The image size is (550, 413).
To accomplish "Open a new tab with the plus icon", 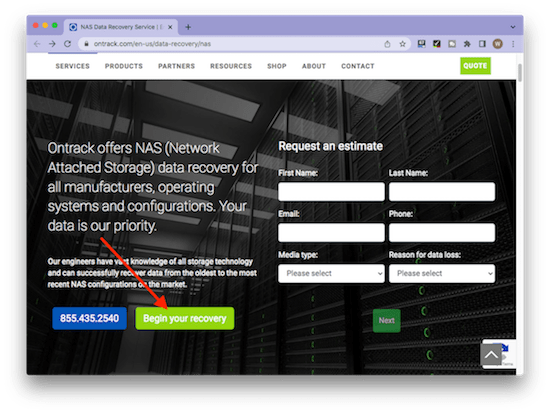I will [x=188, y=27].
